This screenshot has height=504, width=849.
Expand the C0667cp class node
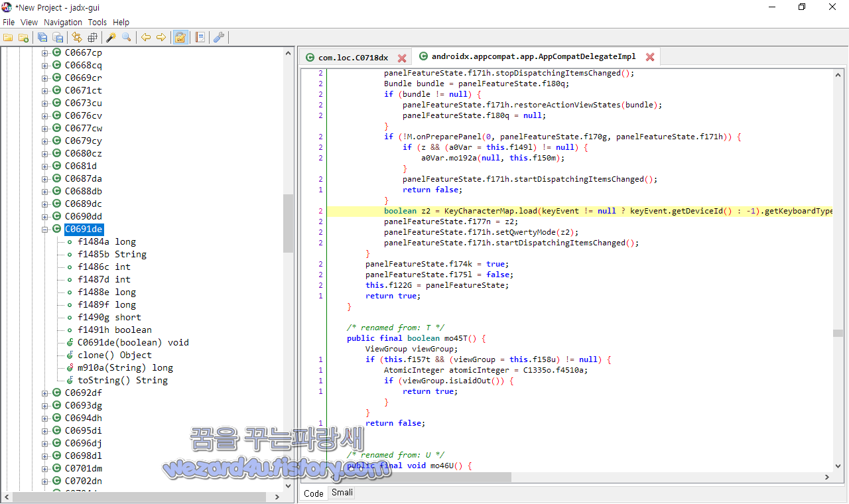[x=45, y=53]
